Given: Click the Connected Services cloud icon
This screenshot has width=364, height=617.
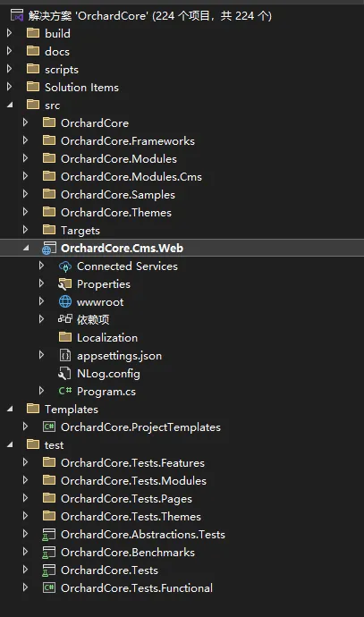Looking at the screenshot, I should coord(65,266).
